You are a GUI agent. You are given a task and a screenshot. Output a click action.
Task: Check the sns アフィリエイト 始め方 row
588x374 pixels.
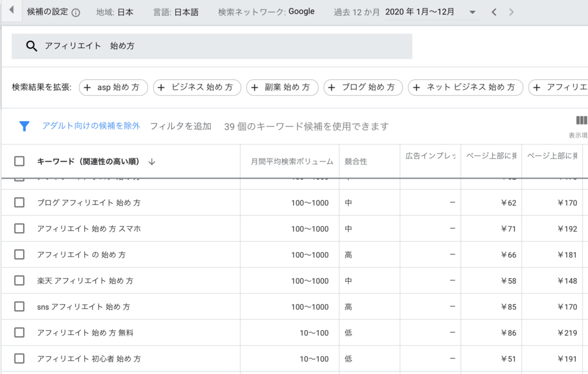tap(19, 306)
